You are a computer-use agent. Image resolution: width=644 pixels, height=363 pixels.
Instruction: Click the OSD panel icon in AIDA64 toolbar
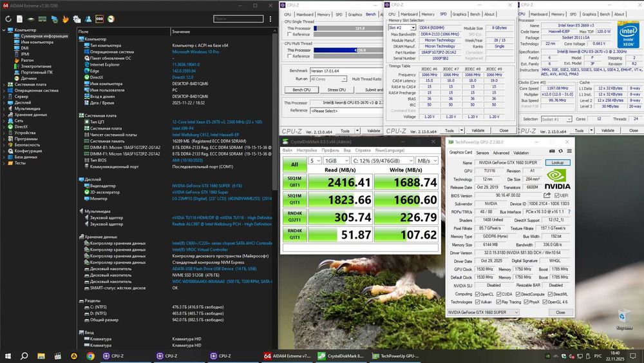99,19
